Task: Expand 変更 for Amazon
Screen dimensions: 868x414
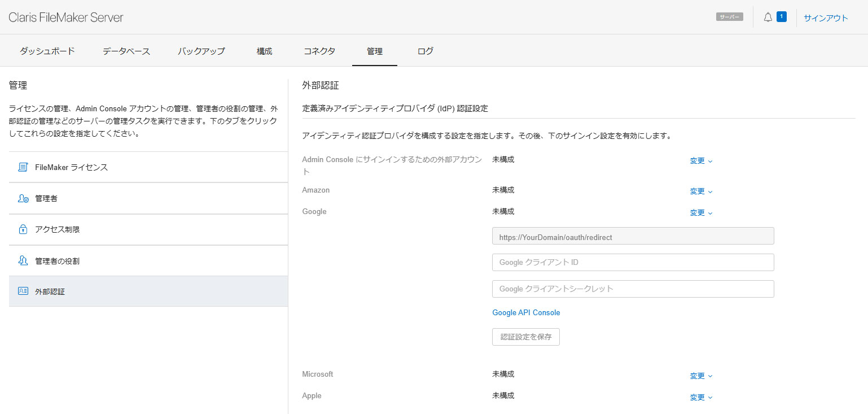Action: tap(701, 191)
